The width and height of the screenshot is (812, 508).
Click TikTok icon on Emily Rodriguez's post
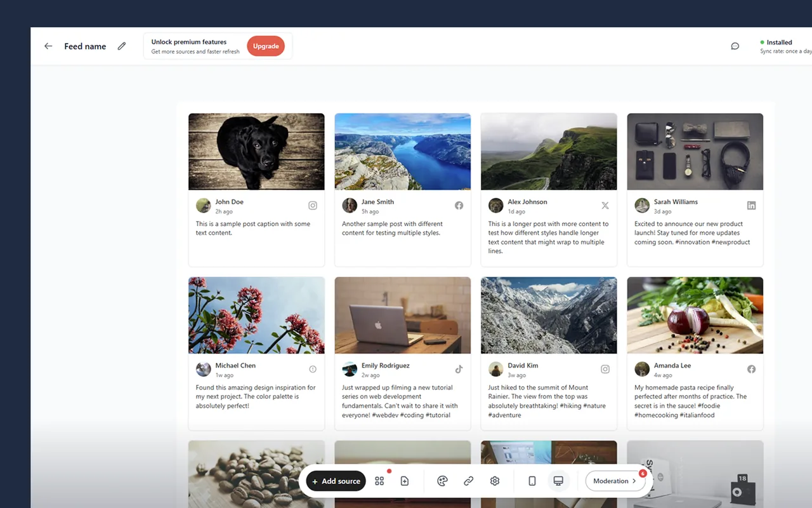coord(459,369)
